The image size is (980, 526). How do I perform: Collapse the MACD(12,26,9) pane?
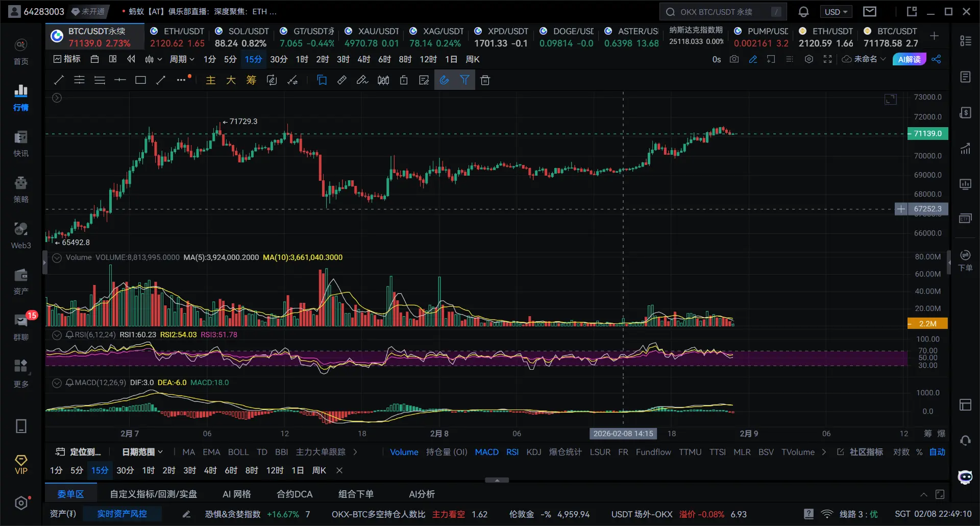[x=57, y=383]
